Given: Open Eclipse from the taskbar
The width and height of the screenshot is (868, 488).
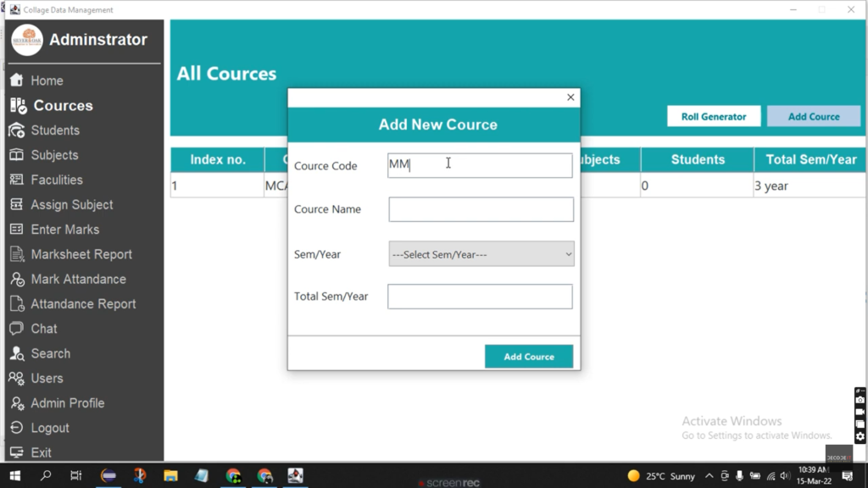Looking at the screenshot, I should 108,476.
